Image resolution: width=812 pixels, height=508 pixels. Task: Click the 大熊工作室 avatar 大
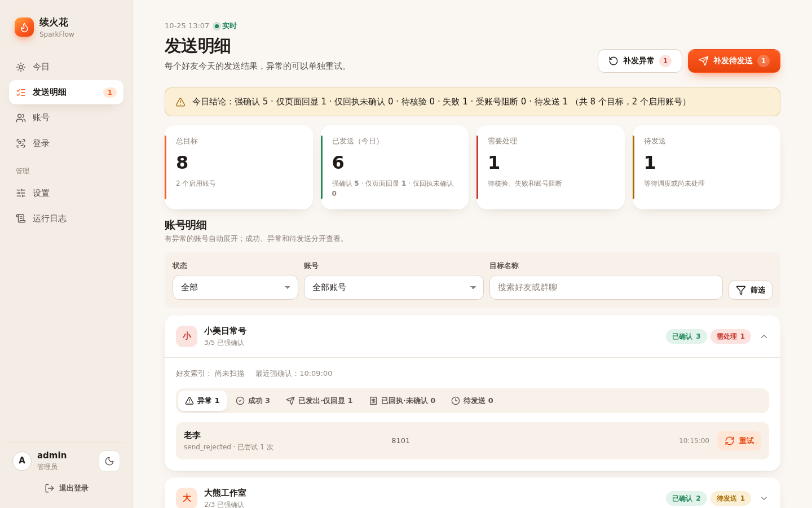point(187,498)
